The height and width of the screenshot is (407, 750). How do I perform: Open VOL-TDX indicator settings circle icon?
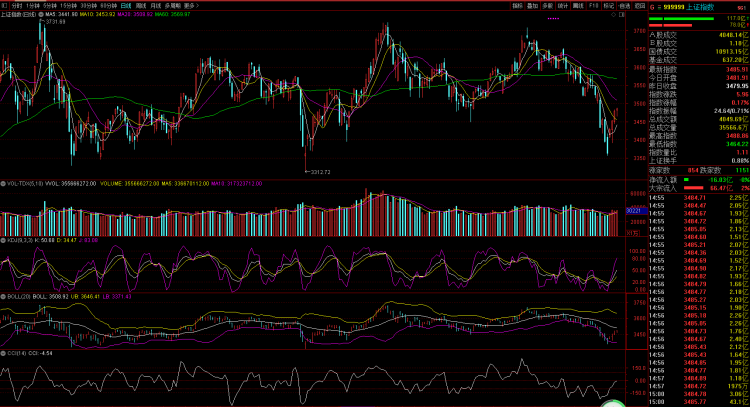click(3, 184)
